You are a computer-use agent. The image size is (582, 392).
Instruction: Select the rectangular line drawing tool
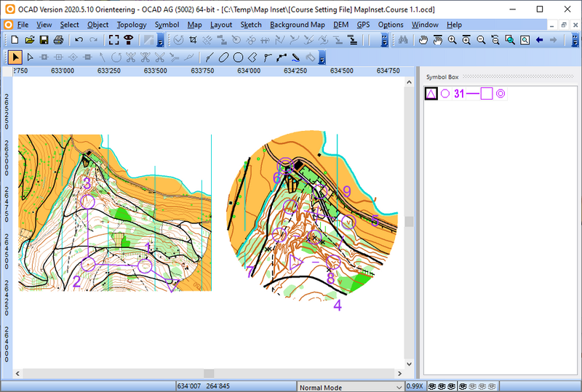pyautogui.click(x=252, y=57)
